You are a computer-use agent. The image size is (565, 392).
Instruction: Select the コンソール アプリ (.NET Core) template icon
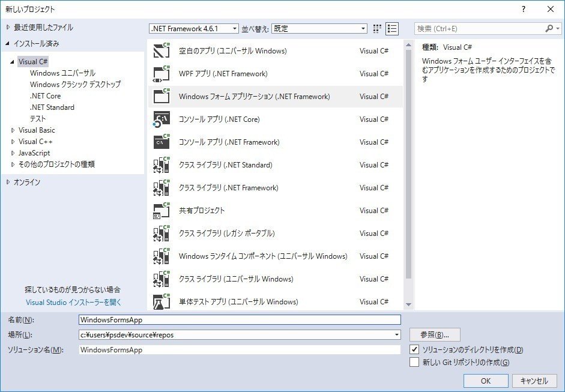tap(162, 119)
